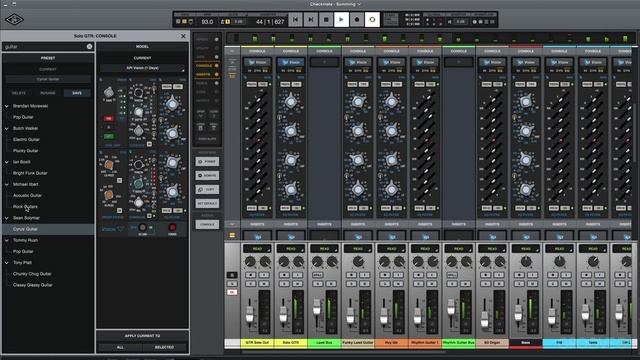Select the Classy Glassy Guitar preset

click(33, 285)
